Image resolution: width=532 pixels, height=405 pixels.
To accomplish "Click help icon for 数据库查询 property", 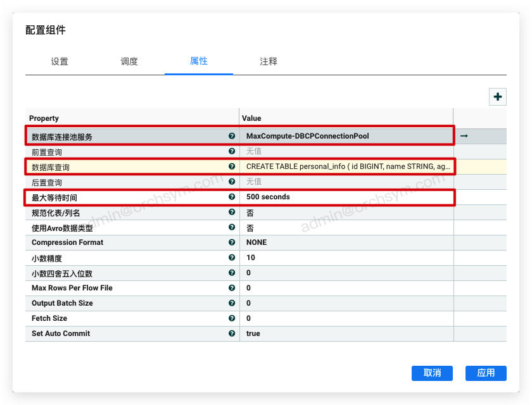I will point(232,166).
